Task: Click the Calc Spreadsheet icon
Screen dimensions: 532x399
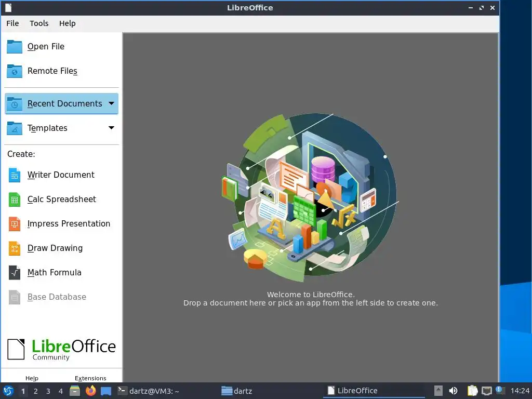Action: (x=15, y=199)
